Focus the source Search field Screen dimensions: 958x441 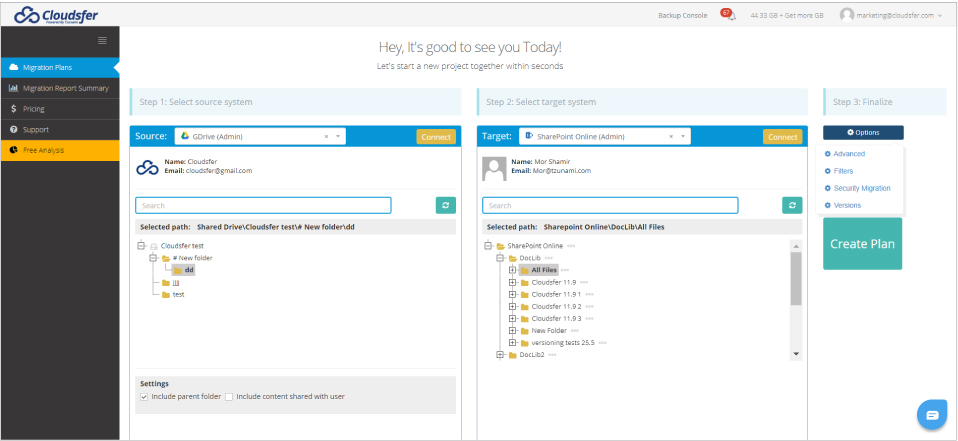pyautogui.click(x=263, y=205)
